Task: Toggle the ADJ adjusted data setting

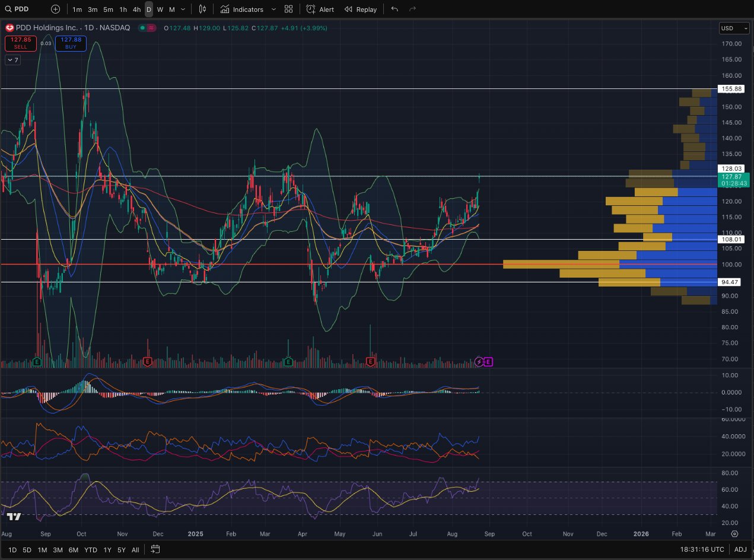Action: [x=740, y=549]
